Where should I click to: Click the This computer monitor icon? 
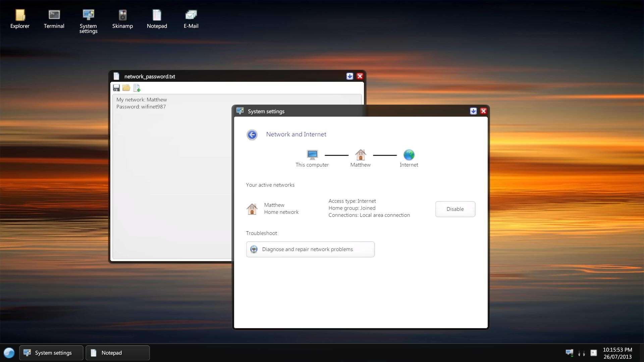pyautogui.click(x=312, y=155)
